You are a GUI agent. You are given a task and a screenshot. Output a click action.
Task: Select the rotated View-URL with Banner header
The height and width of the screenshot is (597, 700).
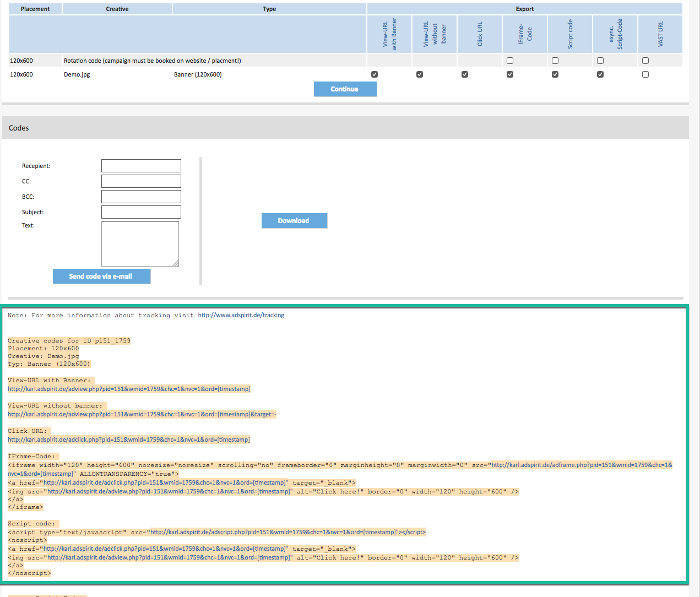[x=389, y=34]
